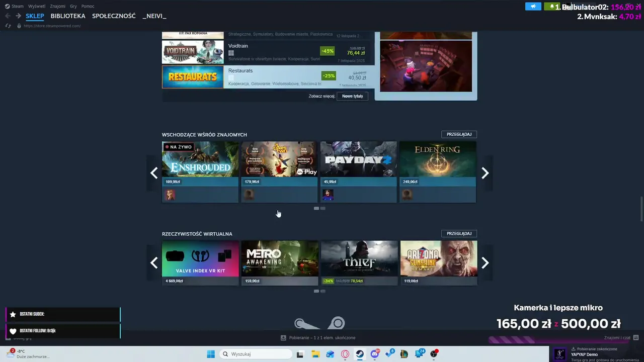Click the YAPYAP Demo download notification

(x=596, y=354)
